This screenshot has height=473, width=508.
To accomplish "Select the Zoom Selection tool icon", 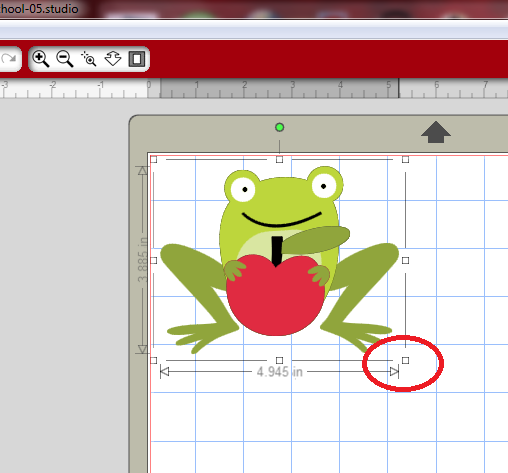I will 89,59.
